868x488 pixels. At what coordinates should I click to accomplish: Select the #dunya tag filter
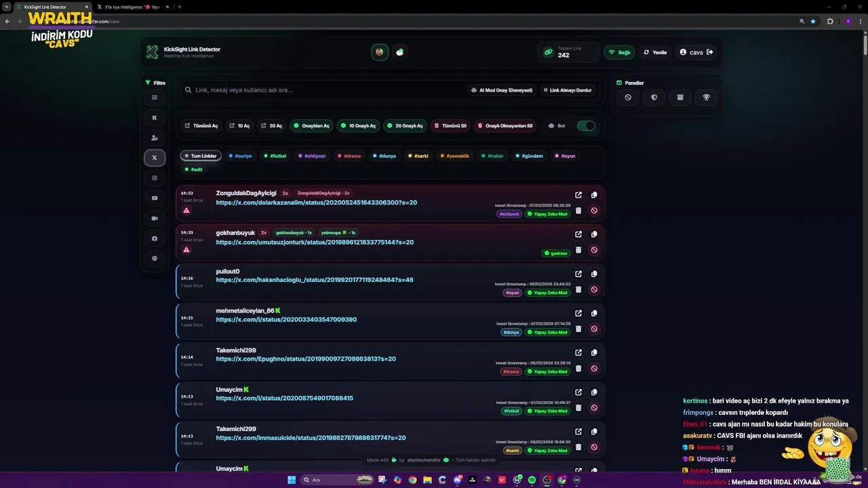tap(384, 156)
